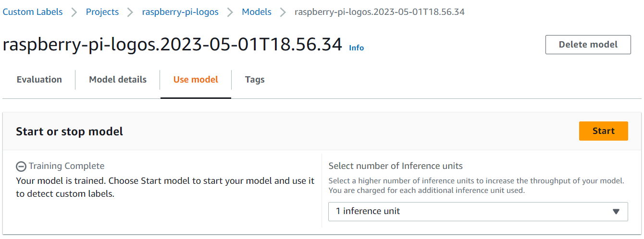Expand the 1 inference unit dropdown
The height and width of the screenshot is (239, 644).
(478, 212)
